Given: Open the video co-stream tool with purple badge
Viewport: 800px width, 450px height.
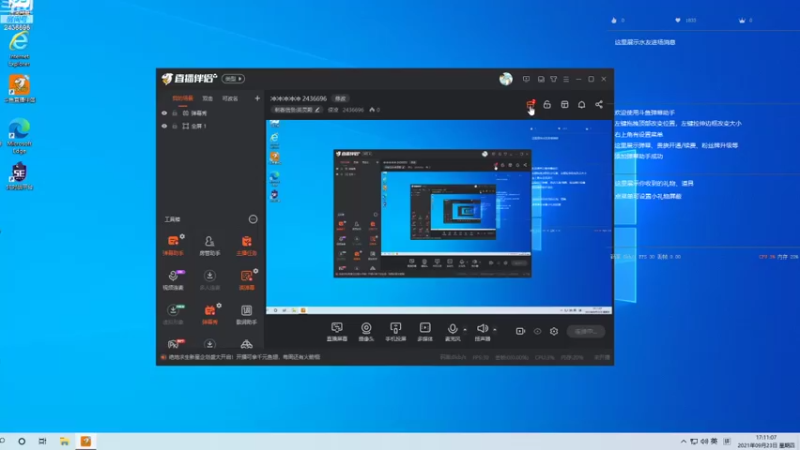Looking at the screenshot, I should coord(173,280).
